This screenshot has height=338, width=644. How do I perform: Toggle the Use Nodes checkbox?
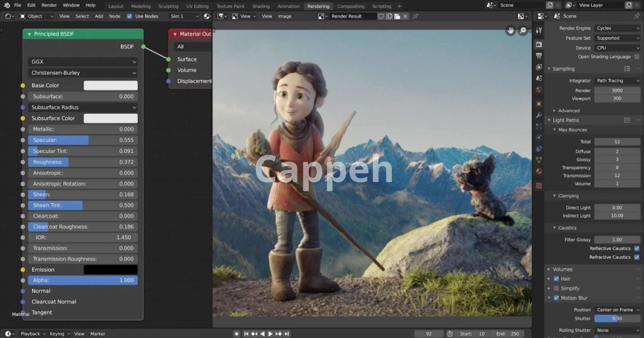coord(129,16)
